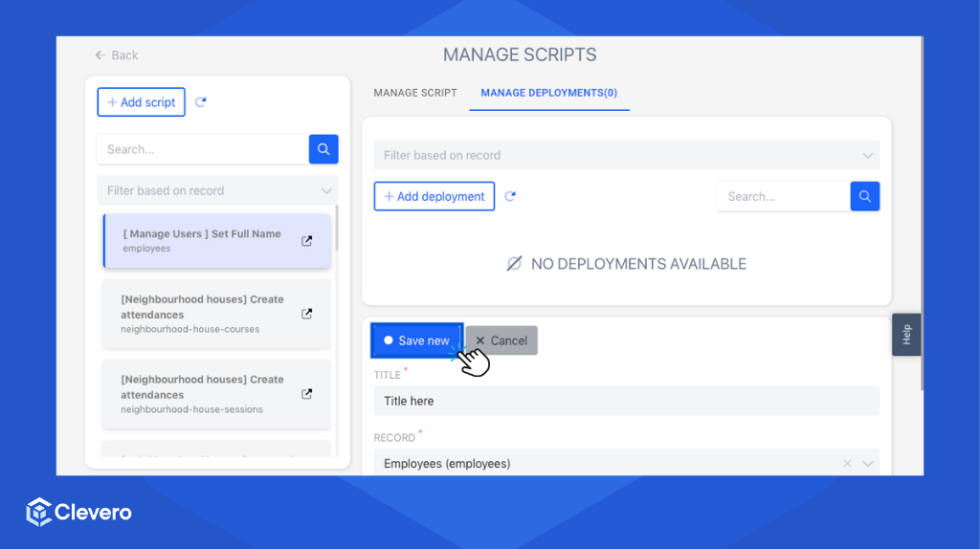Open external link icon for Set Full Name

tap(307, 241)
